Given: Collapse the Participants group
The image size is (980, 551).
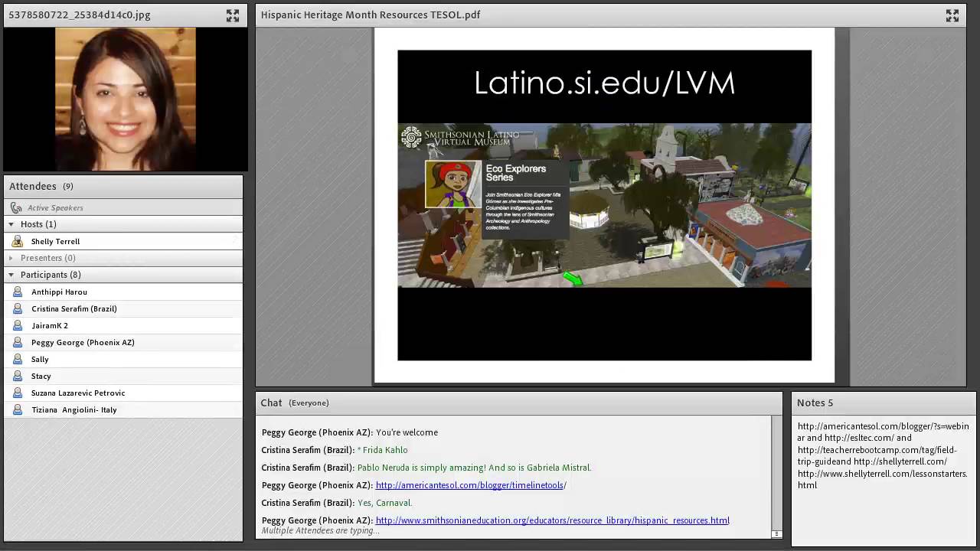Looking at the screenshot, I should [11, 275].
